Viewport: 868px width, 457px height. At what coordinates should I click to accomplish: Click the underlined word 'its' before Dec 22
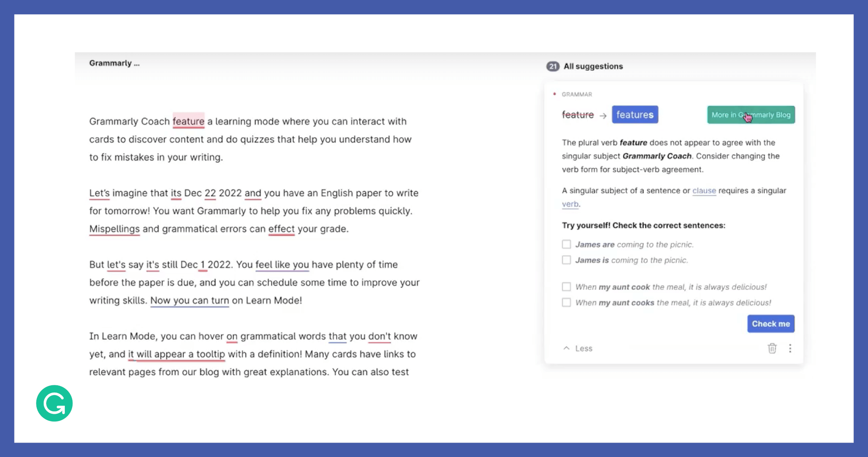coord(176,193)
